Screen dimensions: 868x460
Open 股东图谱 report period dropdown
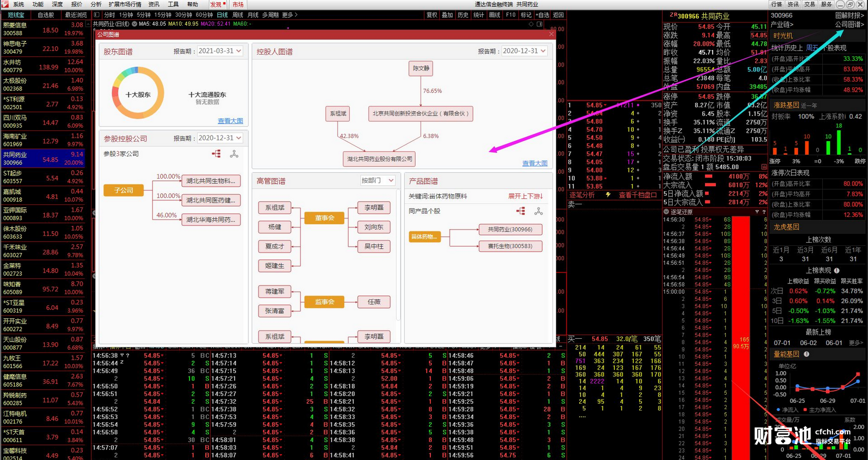220,51
